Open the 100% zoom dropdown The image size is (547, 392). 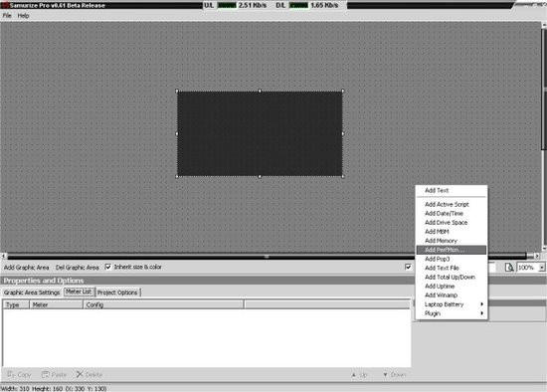pos(542,268)
